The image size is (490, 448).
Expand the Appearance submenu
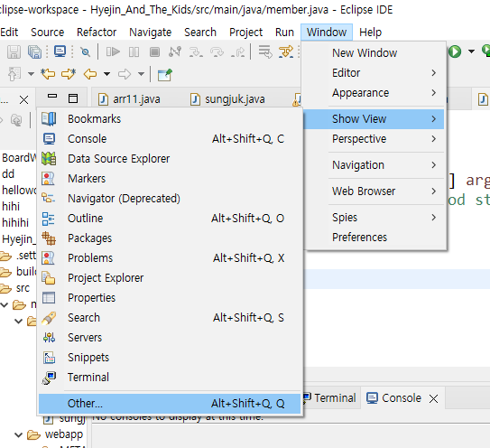tap(374, 93)
